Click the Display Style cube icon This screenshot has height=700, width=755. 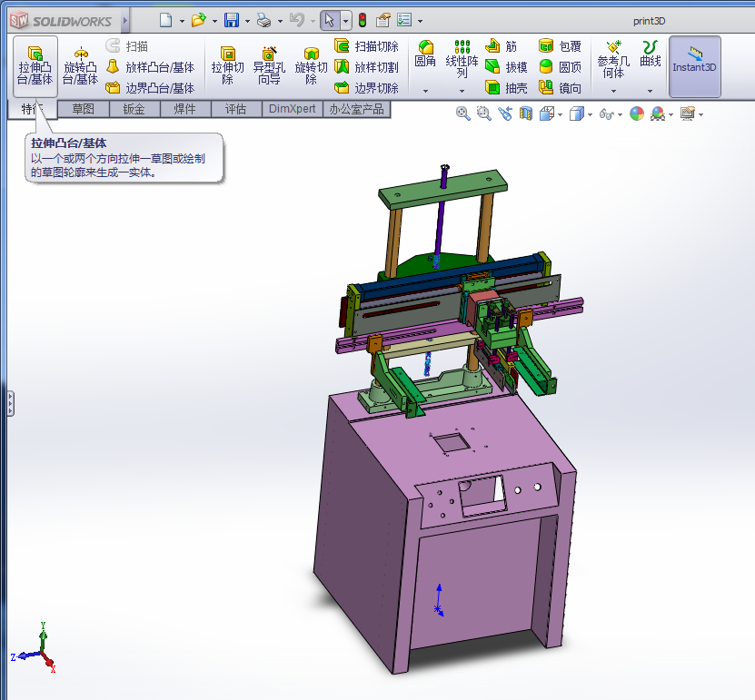(576, 114)
